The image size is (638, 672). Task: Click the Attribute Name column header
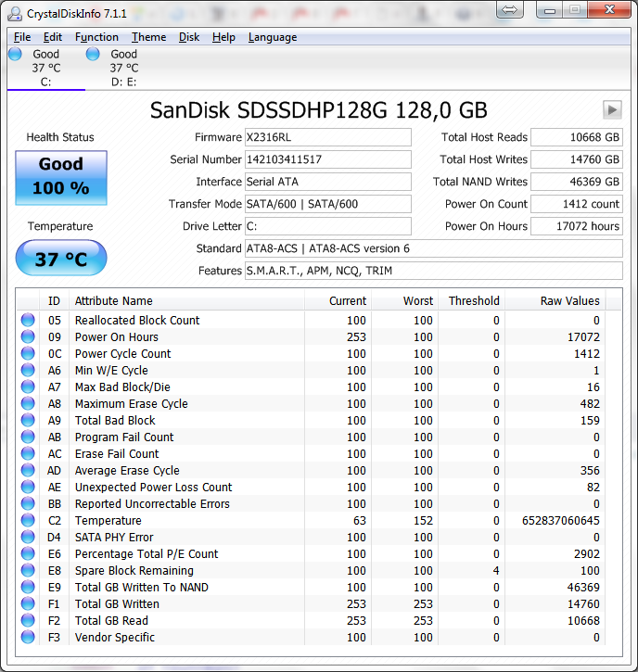(x=186, y=301)
